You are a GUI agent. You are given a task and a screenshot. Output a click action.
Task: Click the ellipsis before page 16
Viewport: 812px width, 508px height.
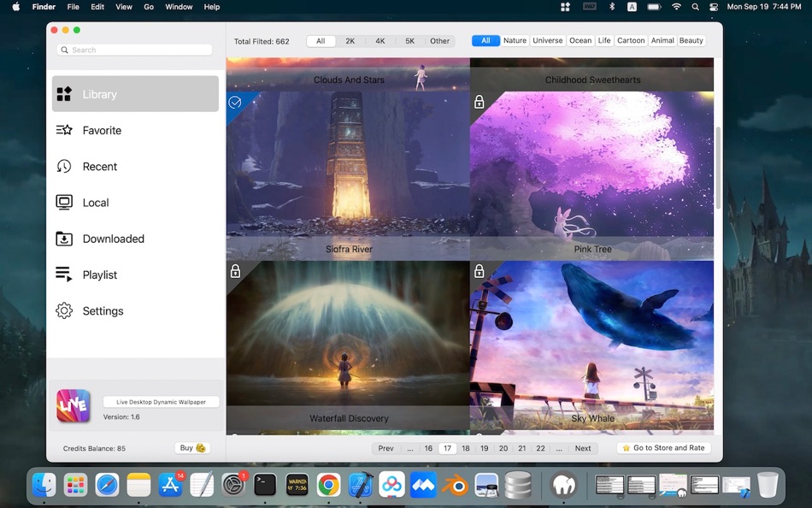[410, 448]
